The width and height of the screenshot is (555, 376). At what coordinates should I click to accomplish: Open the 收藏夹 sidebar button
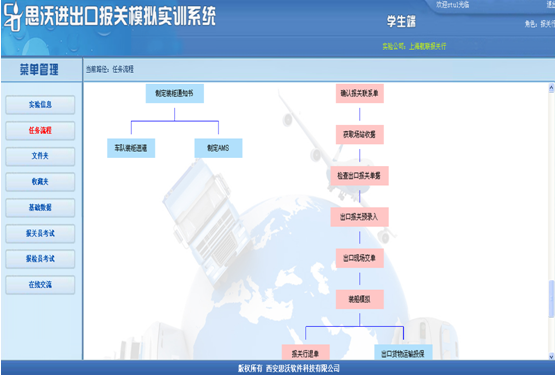point(40,182)
